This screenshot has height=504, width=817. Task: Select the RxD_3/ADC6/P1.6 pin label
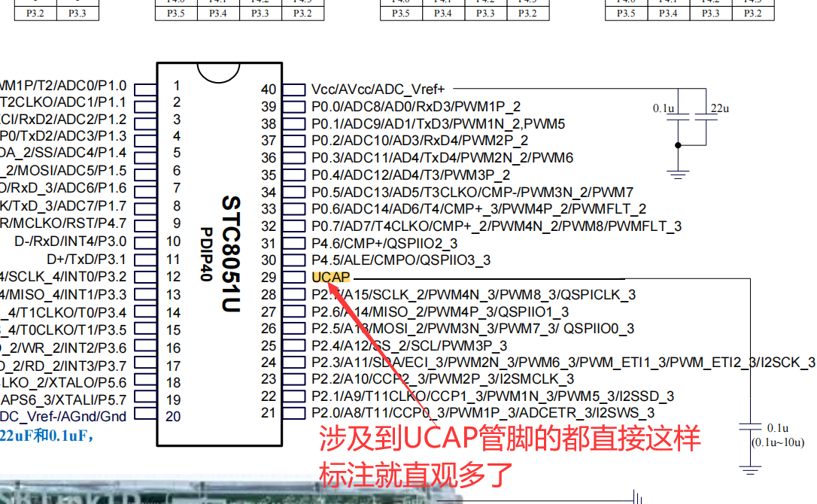[63, 188]
